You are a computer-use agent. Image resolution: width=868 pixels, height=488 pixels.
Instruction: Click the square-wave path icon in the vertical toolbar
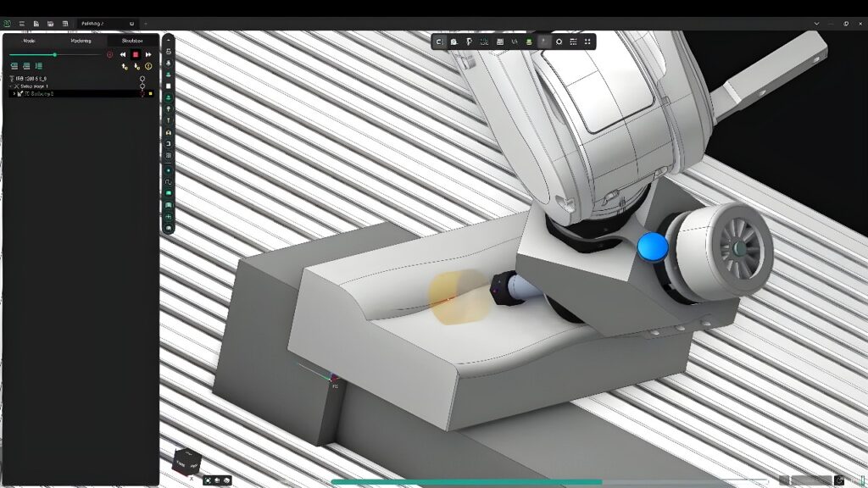[169, 182]
